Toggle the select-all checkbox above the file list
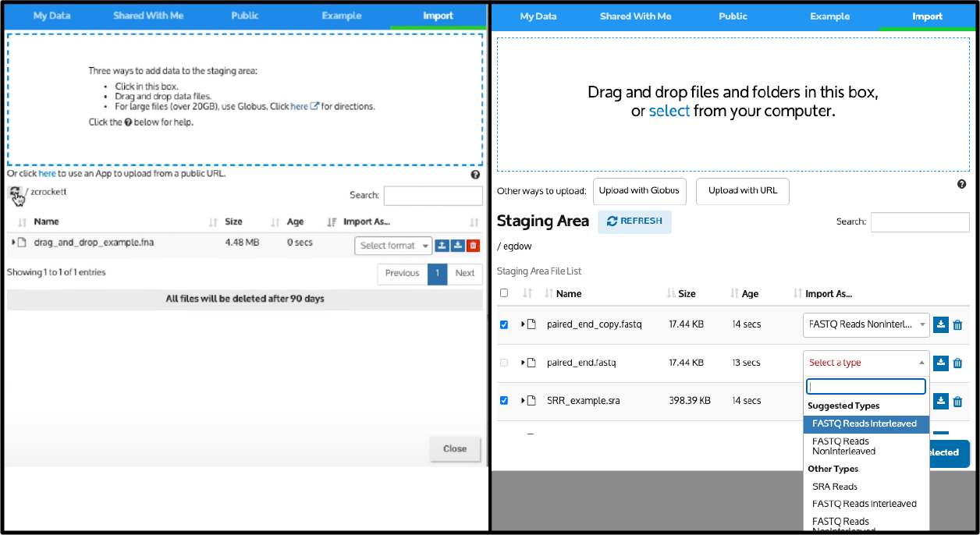Viewport: 980px width, 535px height. [x=503, y=292]
